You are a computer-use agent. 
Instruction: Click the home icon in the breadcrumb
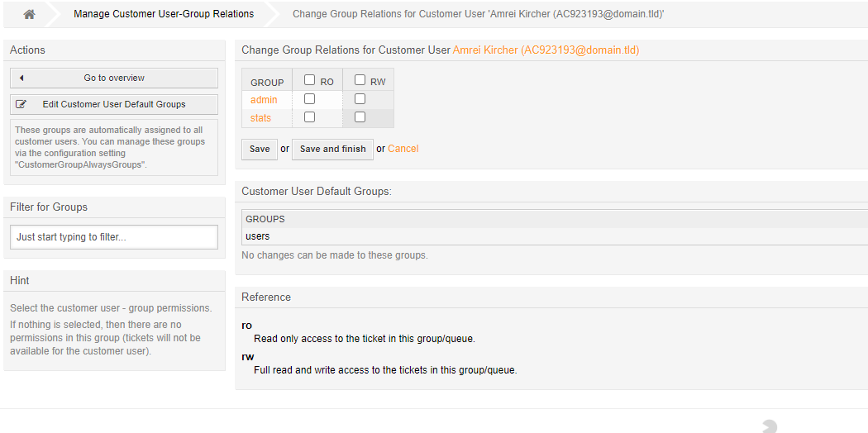click(29, 15)
